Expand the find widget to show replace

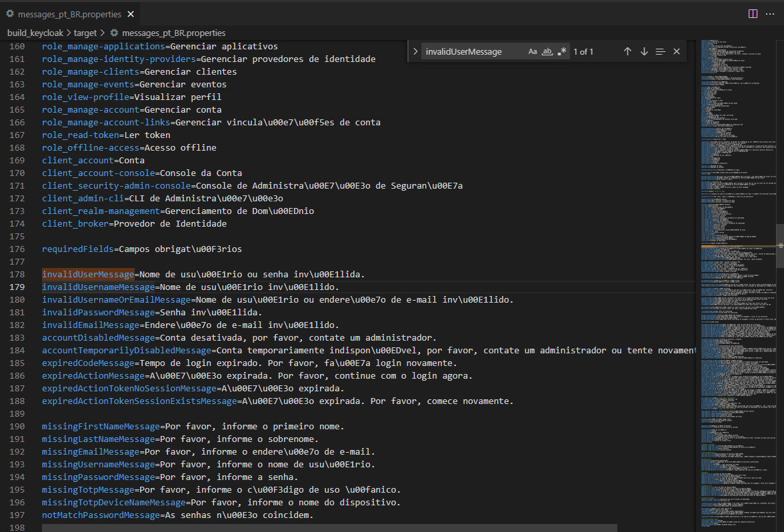tap(415, 51)
